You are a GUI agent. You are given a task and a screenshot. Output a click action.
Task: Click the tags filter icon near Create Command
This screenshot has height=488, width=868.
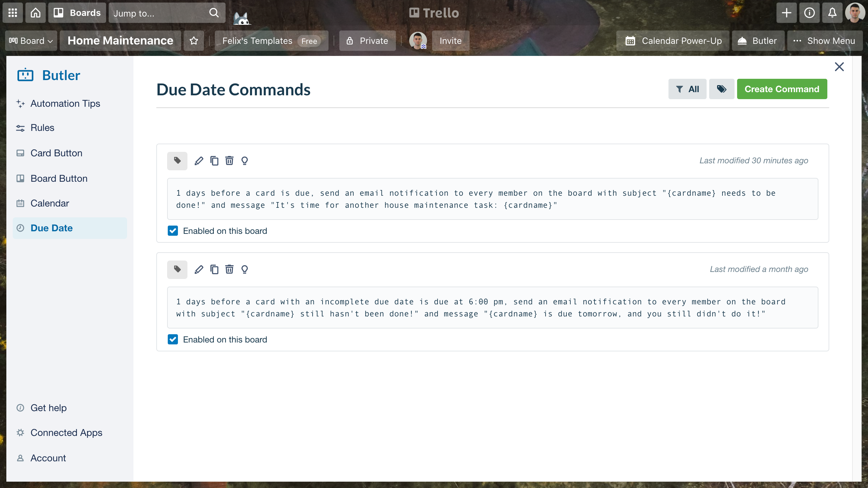coord(722,89)
